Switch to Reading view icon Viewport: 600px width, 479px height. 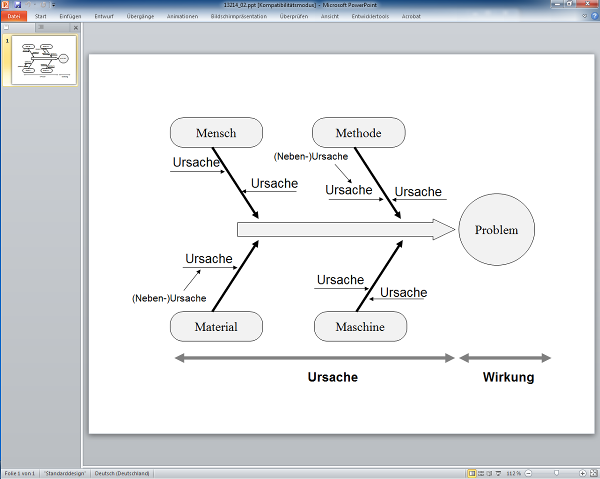click(x=489, y=473)
